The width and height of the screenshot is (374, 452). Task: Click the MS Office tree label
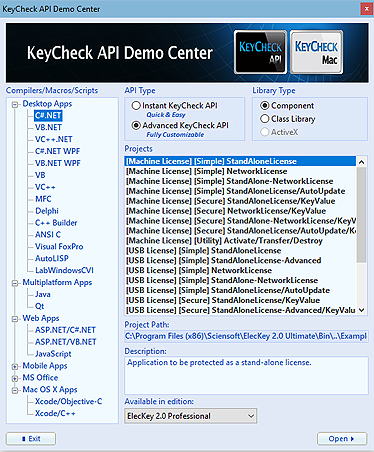(40, 378)
